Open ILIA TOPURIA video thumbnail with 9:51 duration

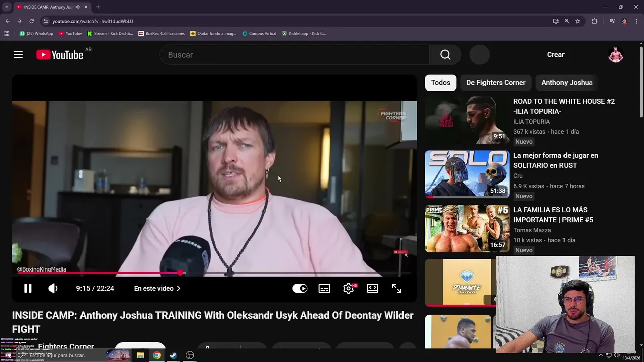(467, 120)
